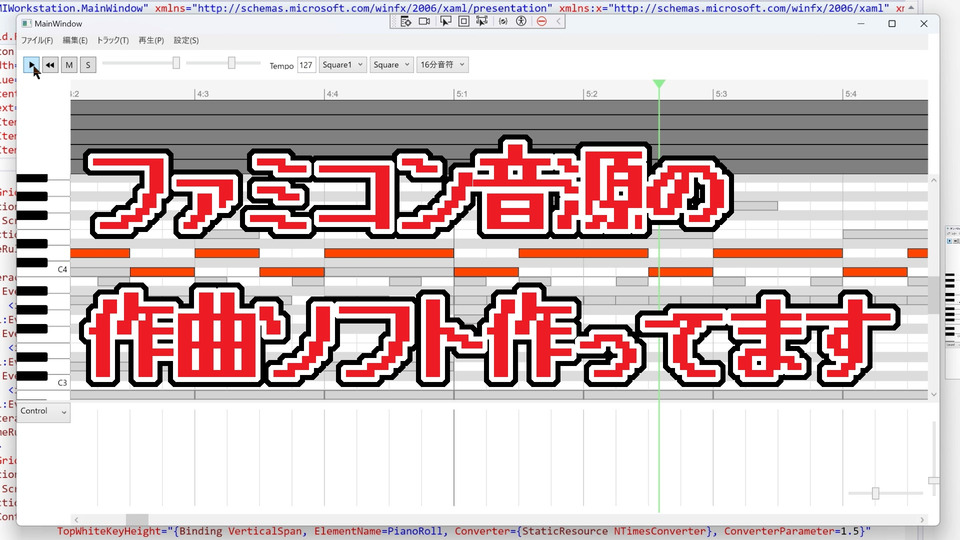Click the second slider handle left of Tempo

tap(231, 62)
